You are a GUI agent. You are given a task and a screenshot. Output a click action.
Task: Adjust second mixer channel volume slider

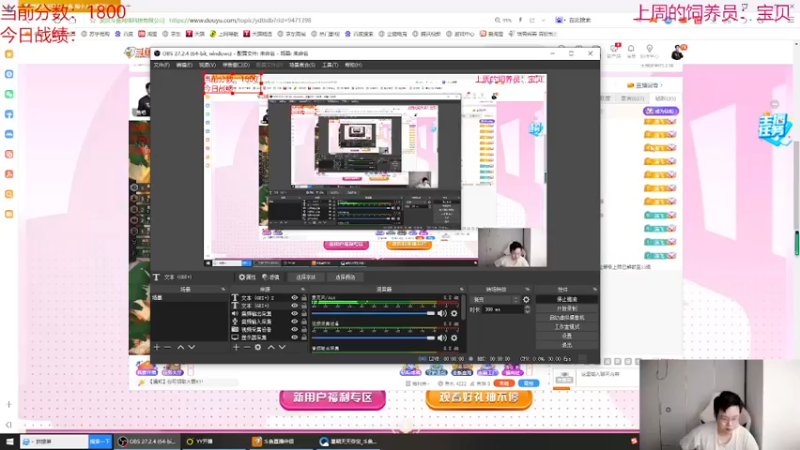[x=373, y=338]
